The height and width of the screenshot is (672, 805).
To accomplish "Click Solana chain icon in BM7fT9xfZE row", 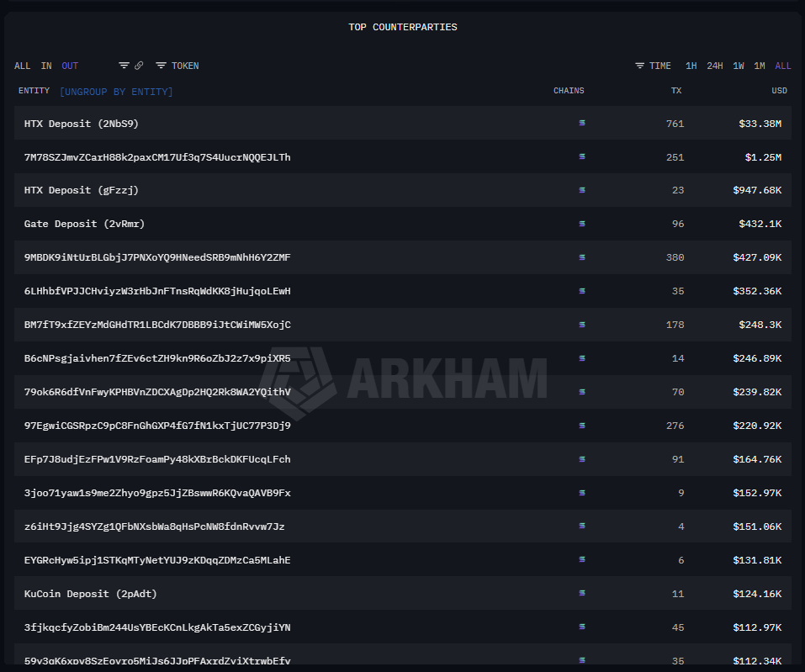I will [582, 325].
